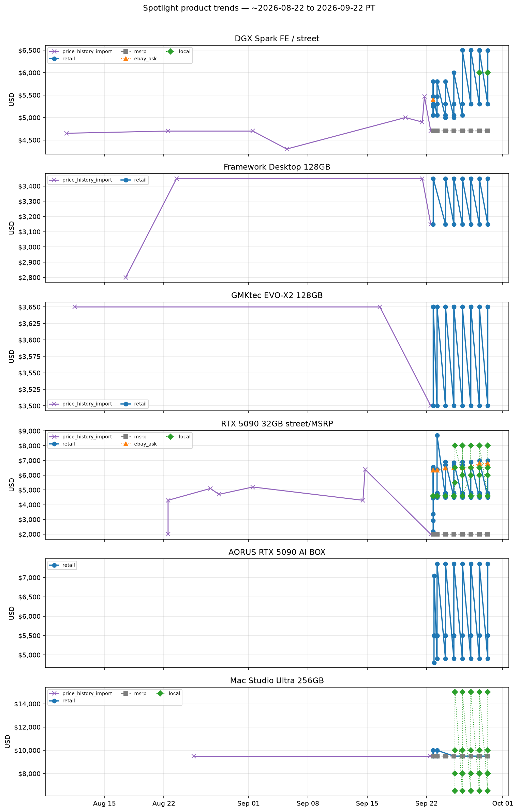Click the 'Oct 01' x-axis date label
This screenshot has height=812, width=518.
tap(503, 803)
